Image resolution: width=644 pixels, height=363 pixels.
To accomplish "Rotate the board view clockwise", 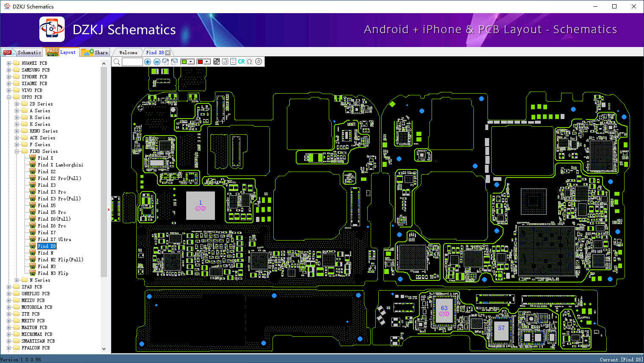I will click(165, 62).
